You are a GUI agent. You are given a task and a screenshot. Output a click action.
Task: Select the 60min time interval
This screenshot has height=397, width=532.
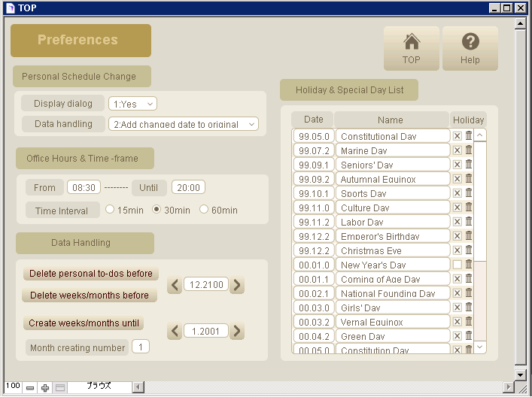(204, 209)
